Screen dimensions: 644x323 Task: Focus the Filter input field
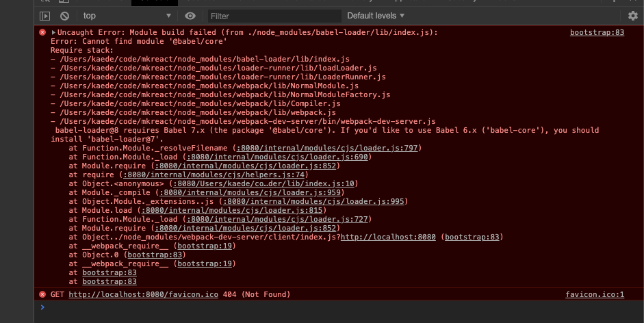[x=274, y=16]
